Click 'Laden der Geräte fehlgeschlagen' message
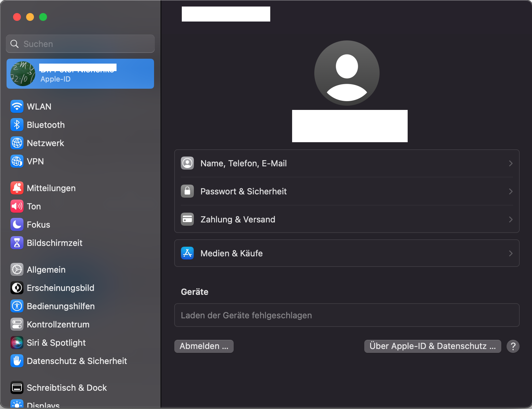Screen dimensions: 532x409 [246, 315]
